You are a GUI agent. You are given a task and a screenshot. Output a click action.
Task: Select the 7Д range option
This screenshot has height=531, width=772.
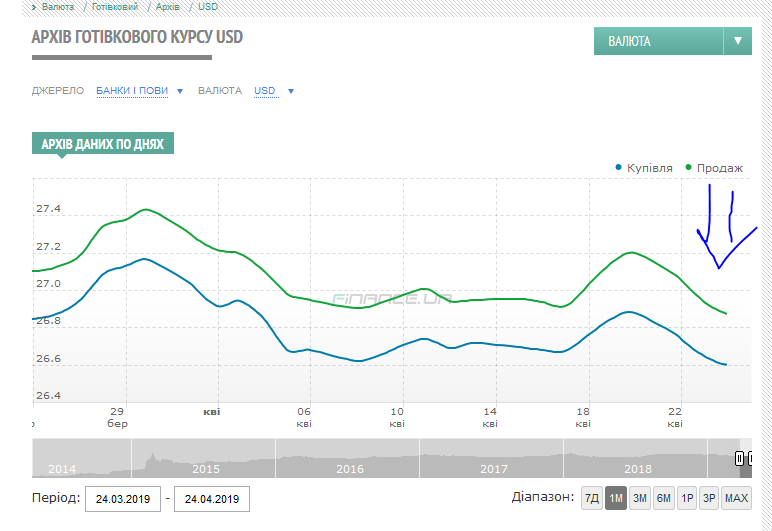591,498
